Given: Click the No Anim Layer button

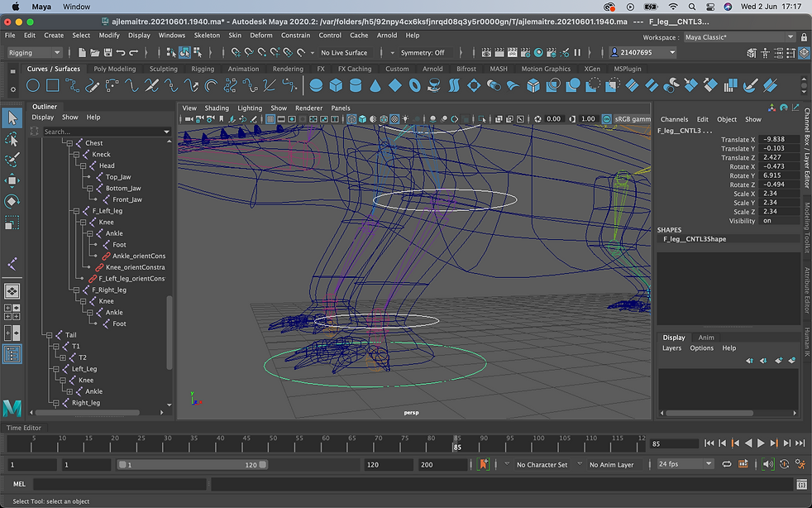Looking at the screenshot, I should pyautogui.click(x=611, y=464).
